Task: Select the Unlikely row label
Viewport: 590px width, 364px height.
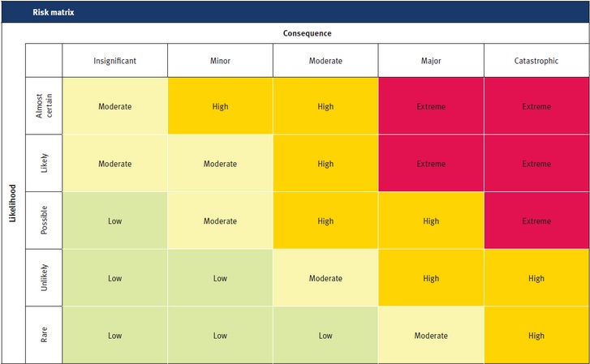Action: coord(44,278)
